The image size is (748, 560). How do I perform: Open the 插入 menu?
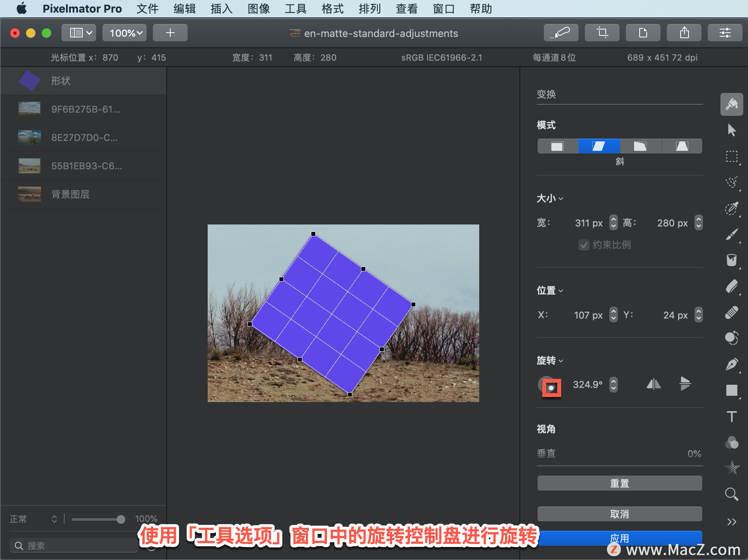click(221, 9)
